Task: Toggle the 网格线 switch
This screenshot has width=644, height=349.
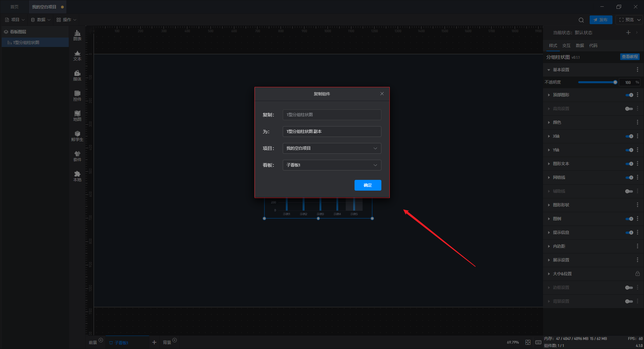Action: [x=629, y=178]
